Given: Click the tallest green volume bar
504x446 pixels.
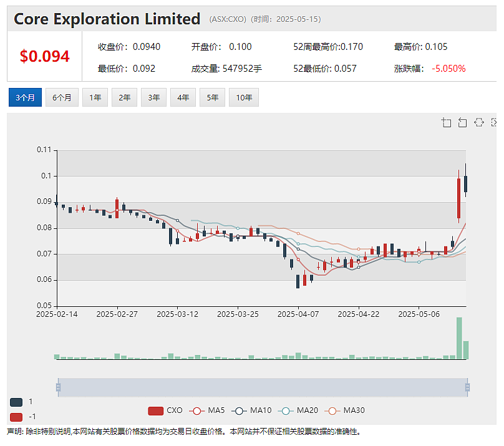Looking at the screenshot, I should [459, 338].
